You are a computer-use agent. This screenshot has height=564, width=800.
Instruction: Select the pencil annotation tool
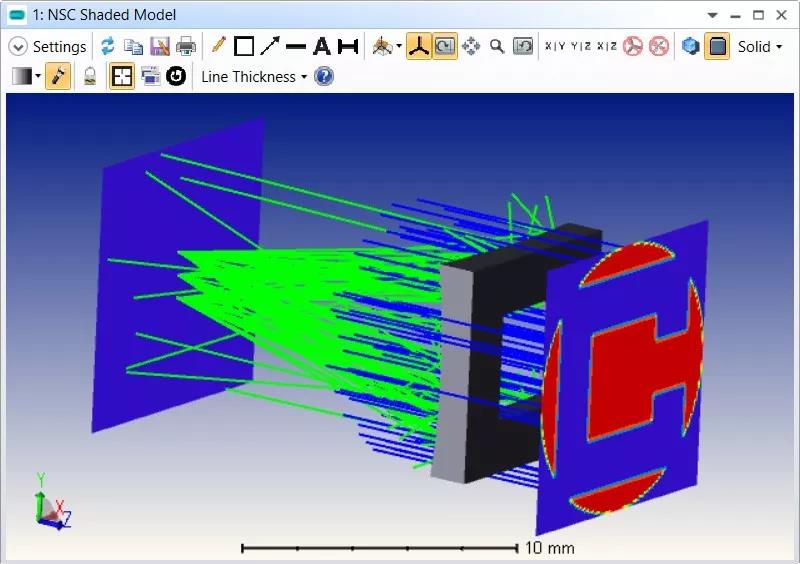click(218, 47)
